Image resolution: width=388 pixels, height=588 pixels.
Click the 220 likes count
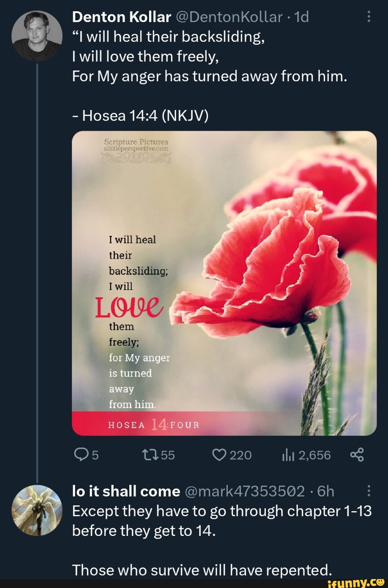pos(240,455)
